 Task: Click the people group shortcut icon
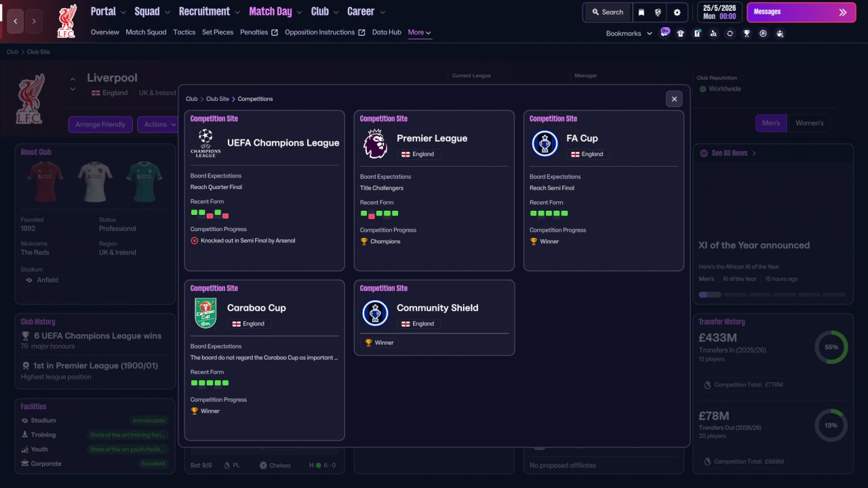780,33
